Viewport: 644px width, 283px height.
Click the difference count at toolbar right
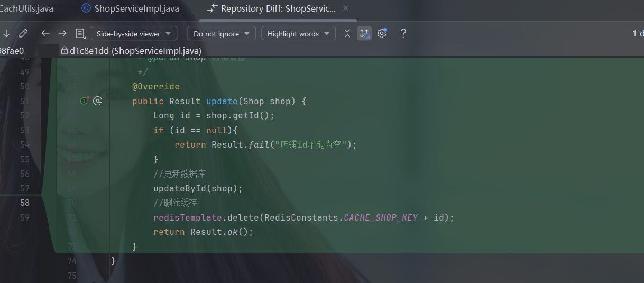638,33
